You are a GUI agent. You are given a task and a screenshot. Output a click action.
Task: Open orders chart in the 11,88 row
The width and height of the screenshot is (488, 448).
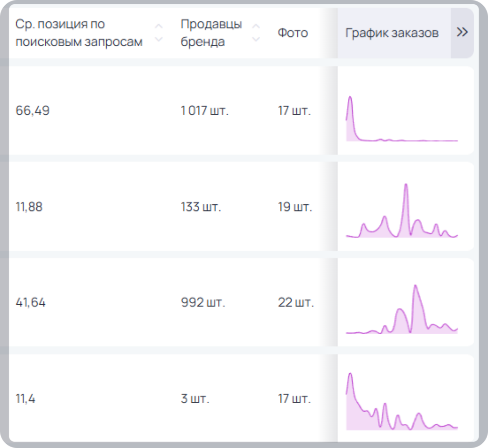(x=402, y=210)
